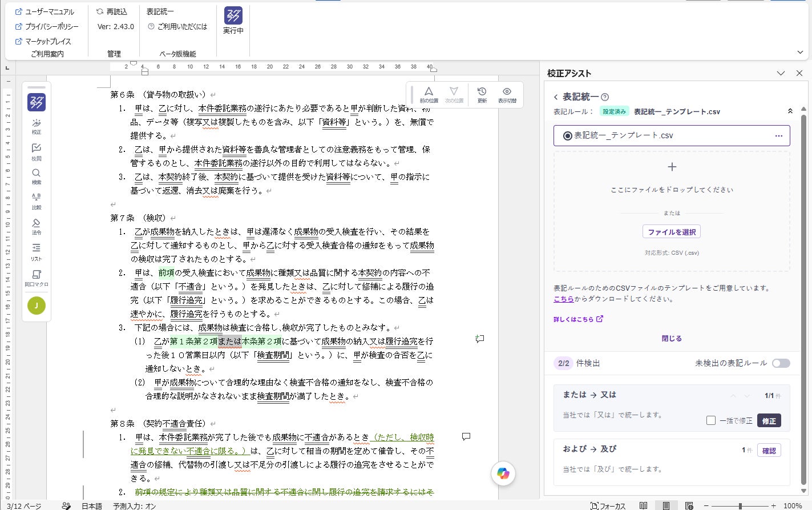Close the 校正アシスト pane

click(x=799, y=73)
